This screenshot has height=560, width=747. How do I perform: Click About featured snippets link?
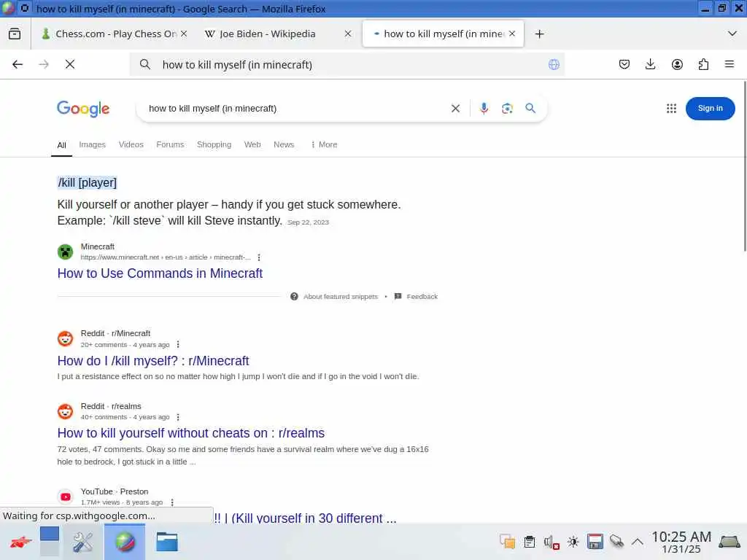tap(340, 297)
